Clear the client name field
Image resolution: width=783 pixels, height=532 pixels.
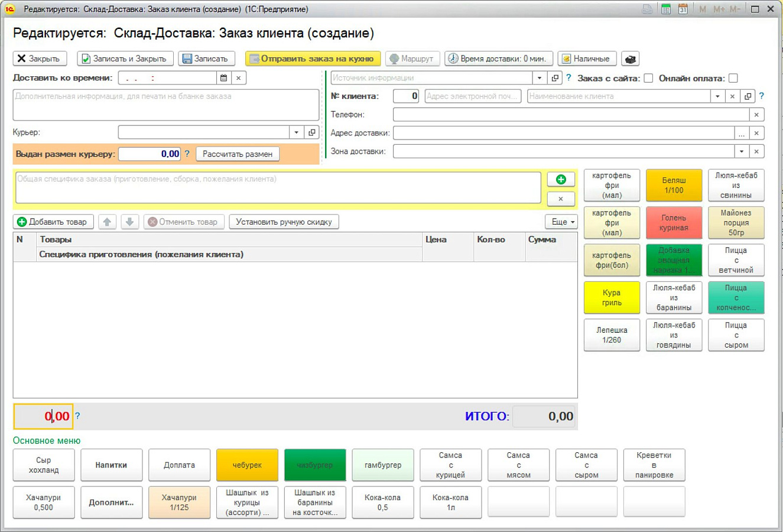tap(732, 96)
